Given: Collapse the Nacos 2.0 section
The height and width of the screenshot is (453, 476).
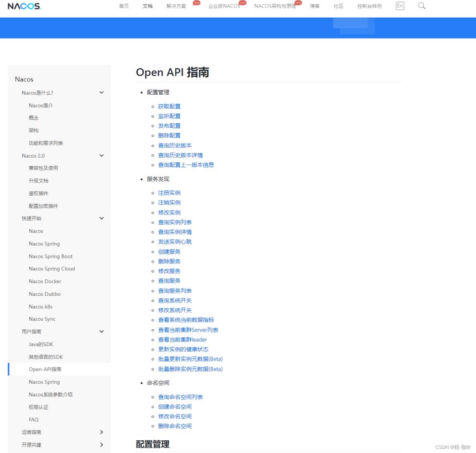Looking at the screenshot, I should click(x=101, y=155).
